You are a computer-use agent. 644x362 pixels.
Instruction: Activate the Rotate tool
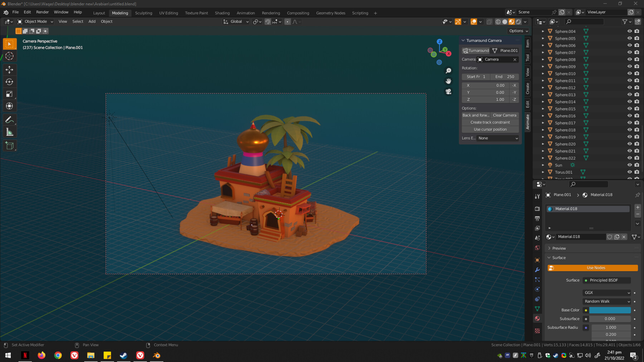tap(9, 81)
